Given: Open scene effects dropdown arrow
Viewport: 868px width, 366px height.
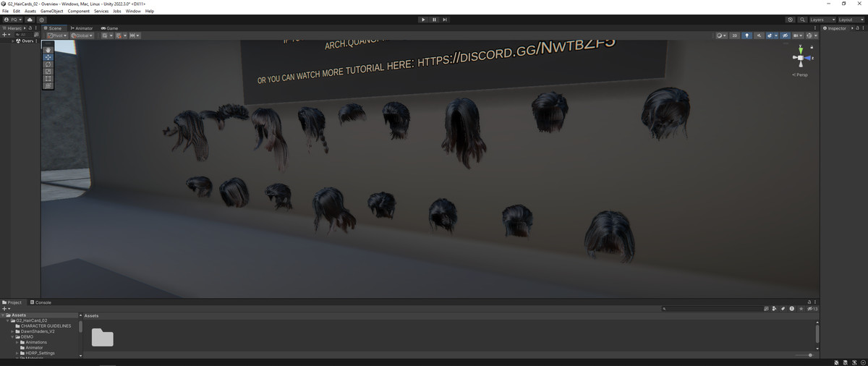Looking at the screenshot, I should tap(775, 35).
